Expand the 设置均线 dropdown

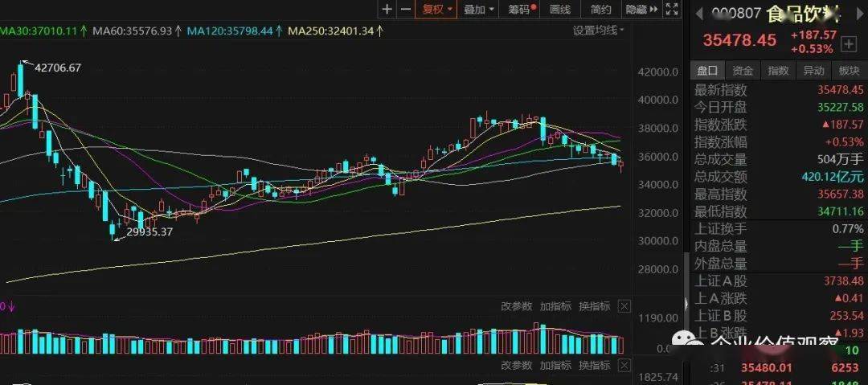point(599,31)
